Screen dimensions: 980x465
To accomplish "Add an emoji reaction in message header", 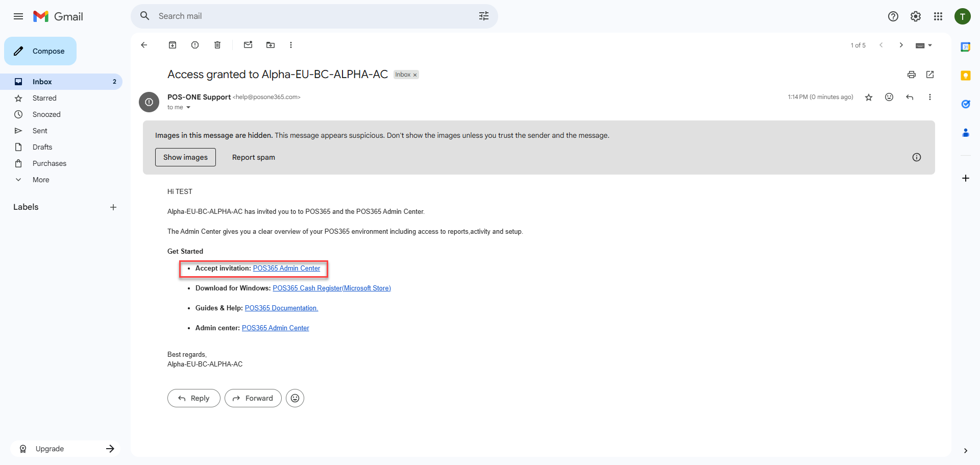I will tap(889, 97).
